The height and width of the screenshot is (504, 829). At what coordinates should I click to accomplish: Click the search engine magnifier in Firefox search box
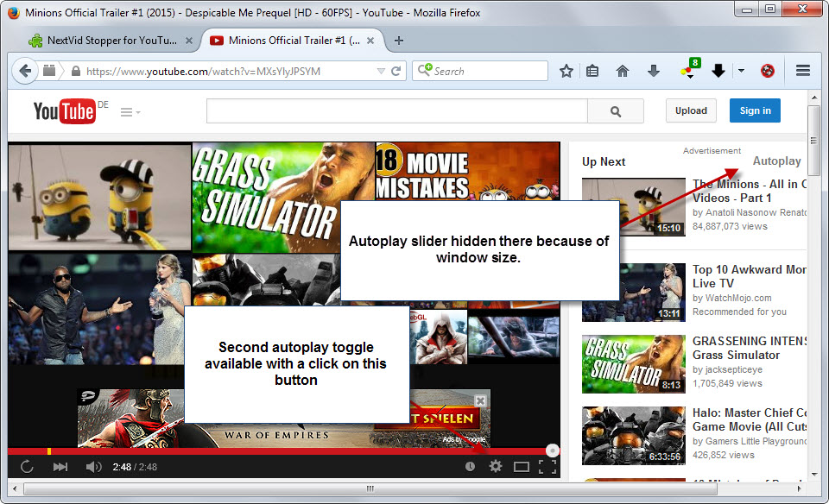click(x=425, y=70)
